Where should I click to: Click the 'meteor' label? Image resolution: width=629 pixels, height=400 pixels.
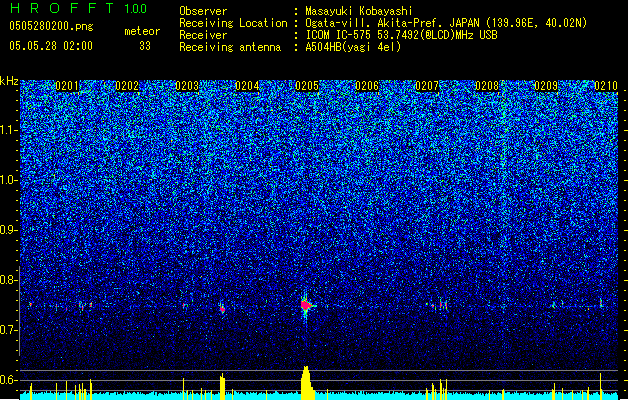point(142,31)
